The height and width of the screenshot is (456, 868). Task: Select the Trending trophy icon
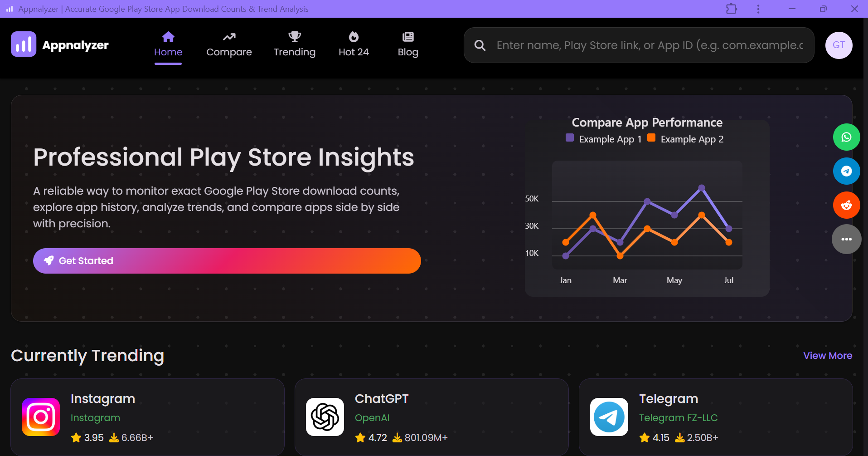click(294, 37)
